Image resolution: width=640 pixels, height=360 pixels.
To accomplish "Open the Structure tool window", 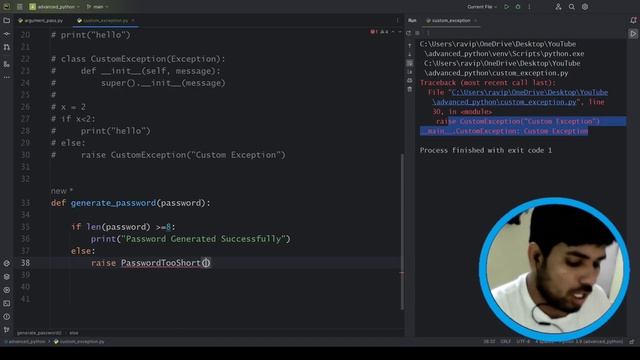I will point(7,64).
